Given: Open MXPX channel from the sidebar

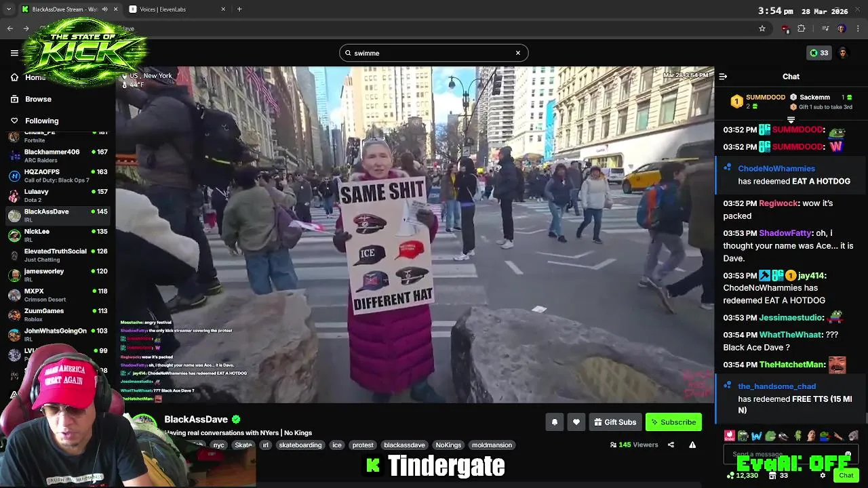Looking at the screenshot, I should 58,295.
